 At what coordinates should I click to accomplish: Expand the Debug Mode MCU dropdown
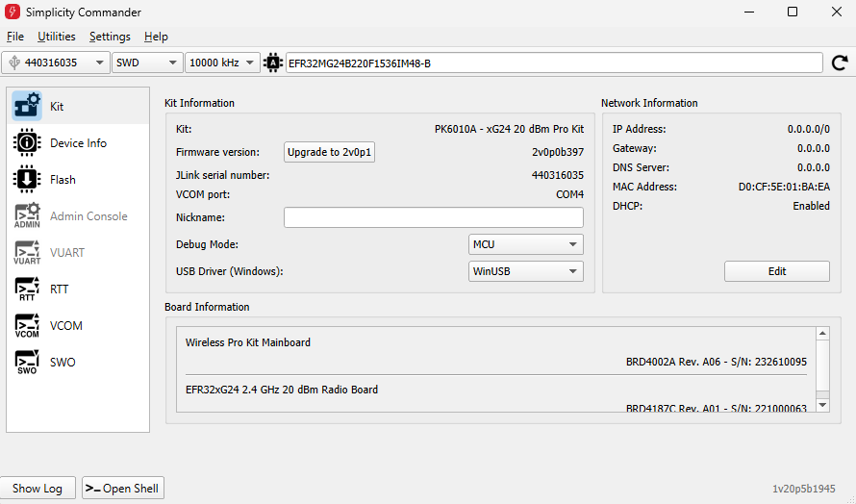[x=525, y=244]
